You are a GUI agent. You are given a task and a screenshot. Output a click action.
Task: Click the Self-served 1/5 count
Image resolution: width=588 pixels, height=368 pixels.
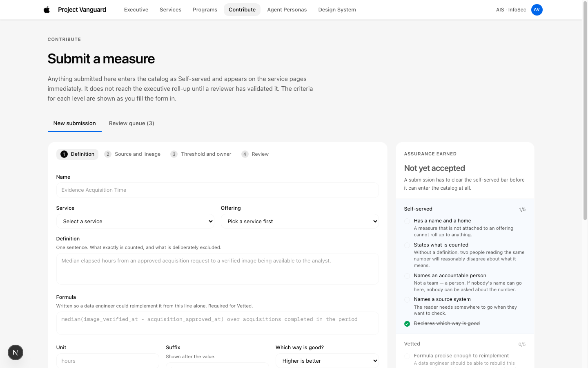522,209
